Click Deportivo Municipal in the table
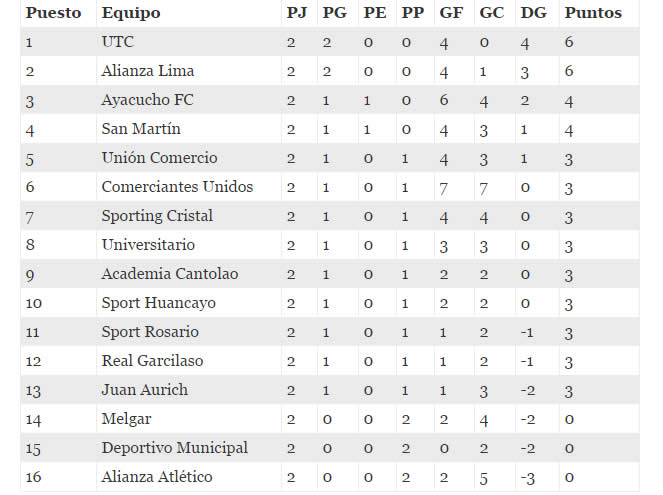 175,449
